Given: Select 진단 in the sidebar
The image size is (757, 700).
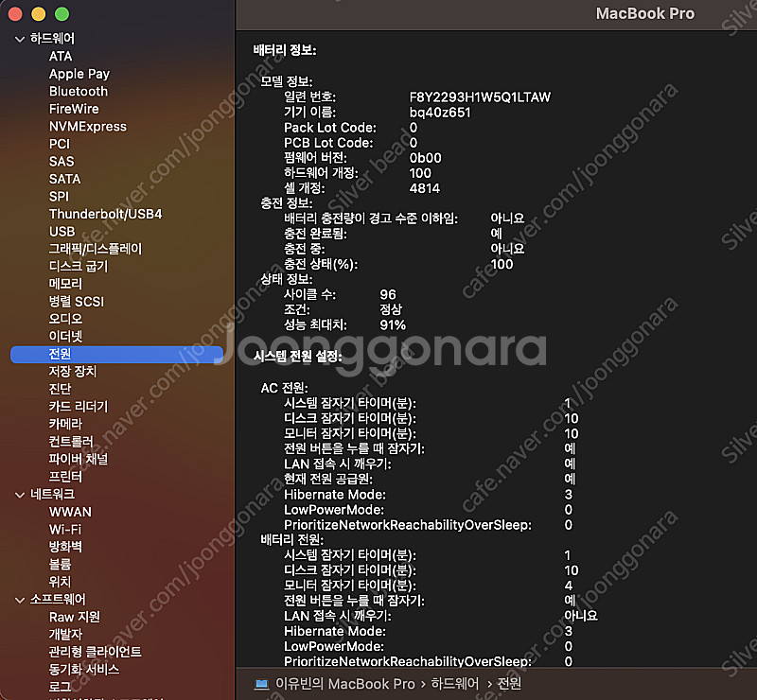Looking at the screenshot, I should [x=60, y=389].
